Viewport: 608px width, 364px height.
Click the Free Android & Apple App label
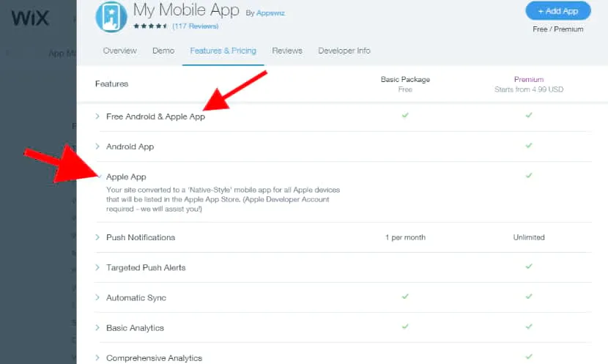[155, 116]
